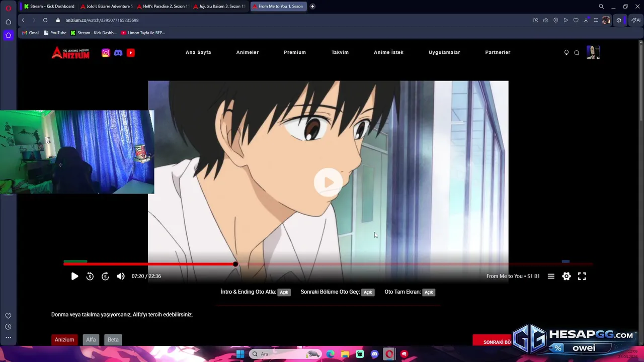Open the episode list icon in player
The image size is (644, 362).
tap(551, 276)
